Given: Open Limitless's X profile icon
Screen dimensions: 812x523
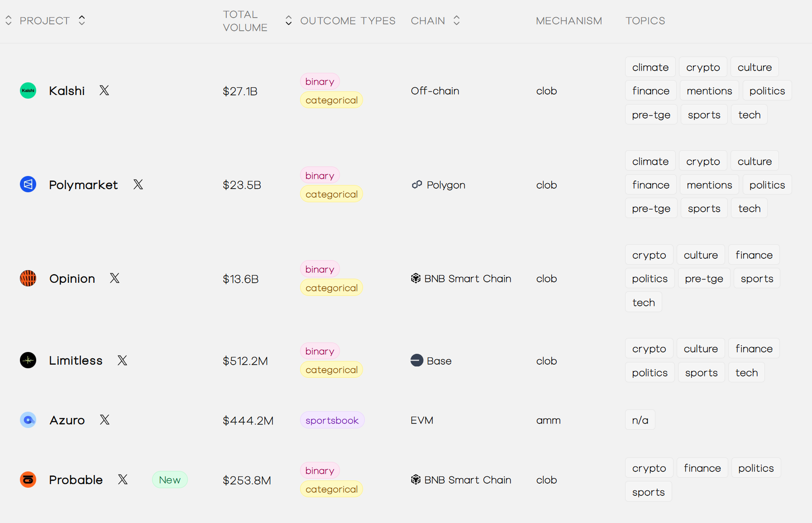Looking at the screenshot, I should [x=122, y=360].
